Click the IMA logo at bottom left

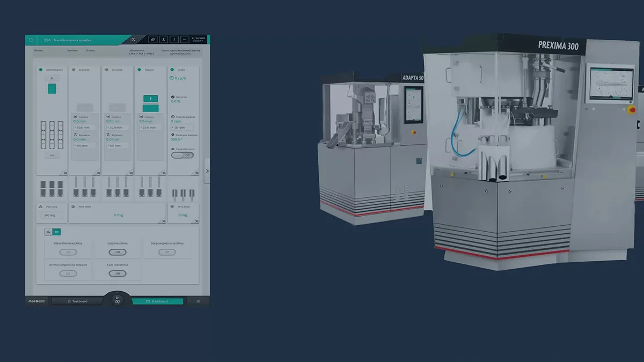pyautogui.click(x=36, y=301)
